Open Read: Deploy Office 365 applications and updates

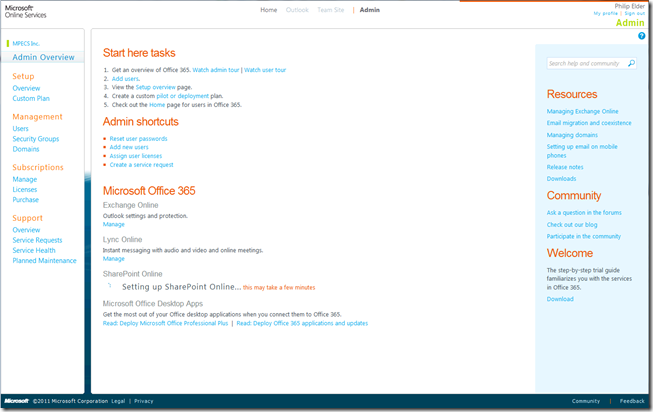pos(302,323)
